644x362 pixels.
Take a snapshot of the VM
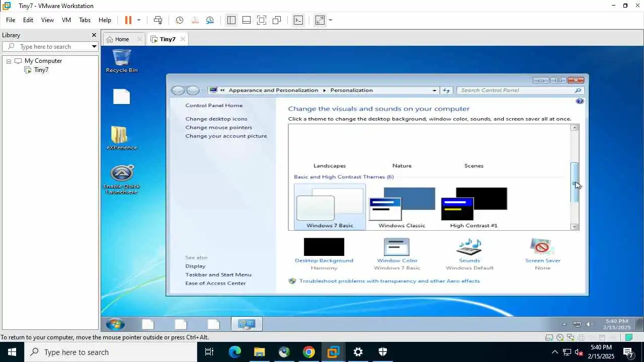pos(179,20)
